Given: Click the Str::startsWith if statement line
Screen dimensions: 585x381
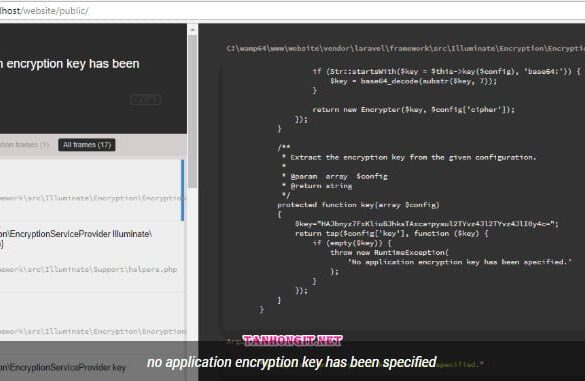Looking at the screenshot, I should click(447, 71).
